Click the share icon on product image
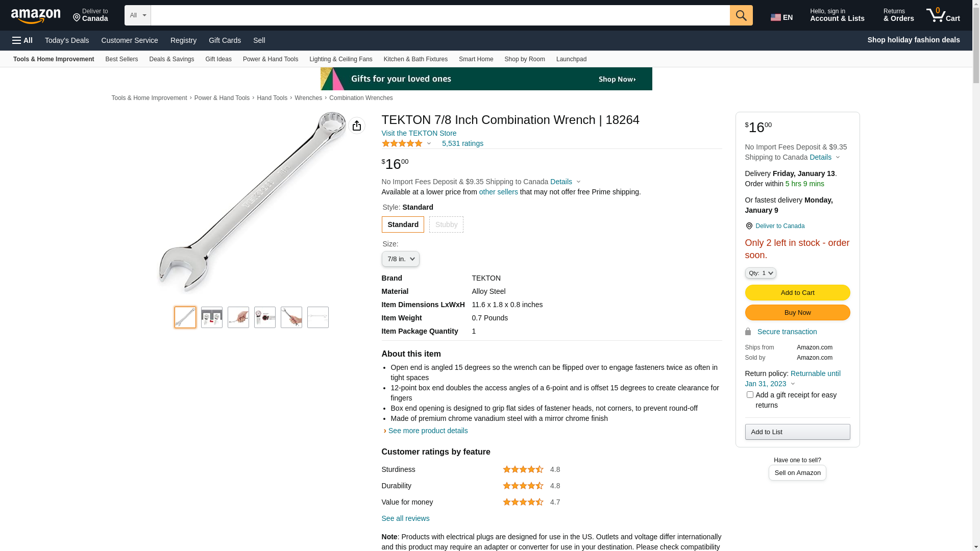 point(357,126)
